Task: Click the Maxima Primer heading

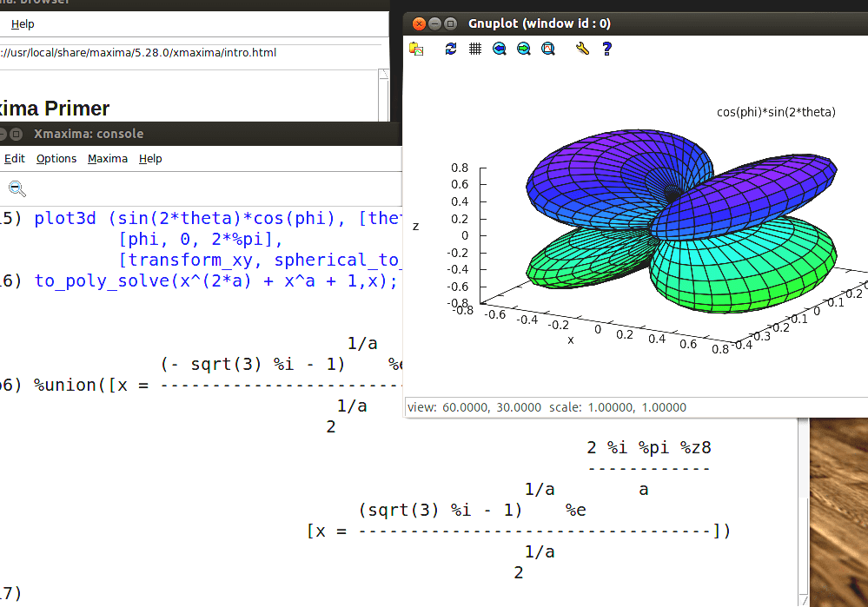Action: [x=56, y=108]
